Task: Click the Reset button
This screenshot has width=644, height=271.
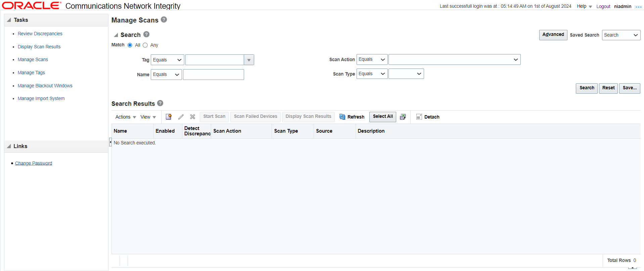Action: click(x=608, y=88)
